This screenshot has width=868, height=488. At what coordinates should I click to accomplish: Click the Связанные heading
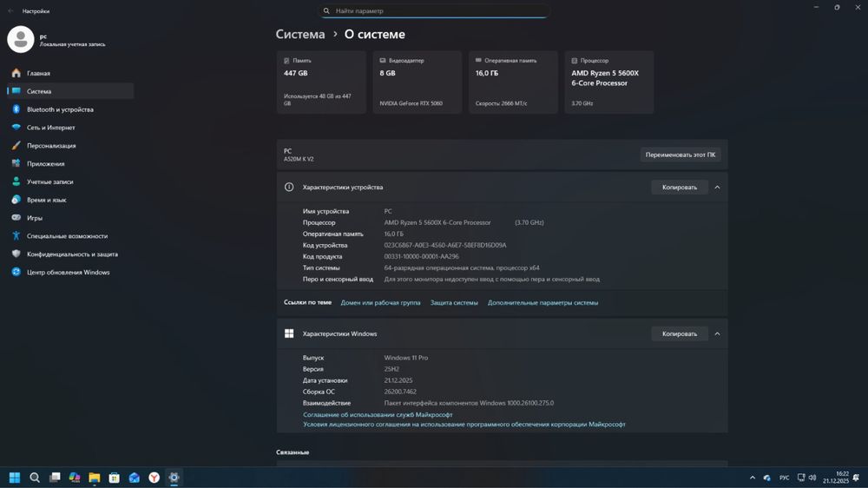tap(293, 452)
